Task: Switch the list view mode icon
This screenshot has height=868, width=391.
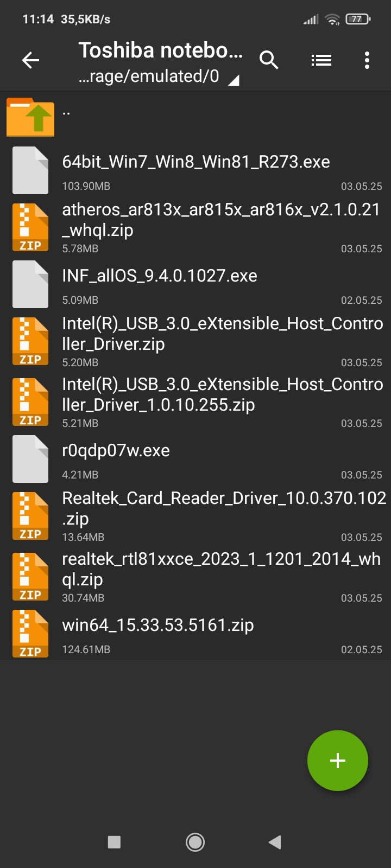Action: click(x=321, y=60)
